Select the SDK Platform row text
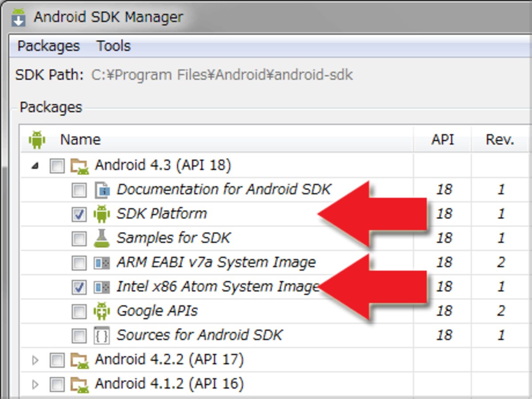This screenshot has height=399, width=532. (x=161, y=214)
